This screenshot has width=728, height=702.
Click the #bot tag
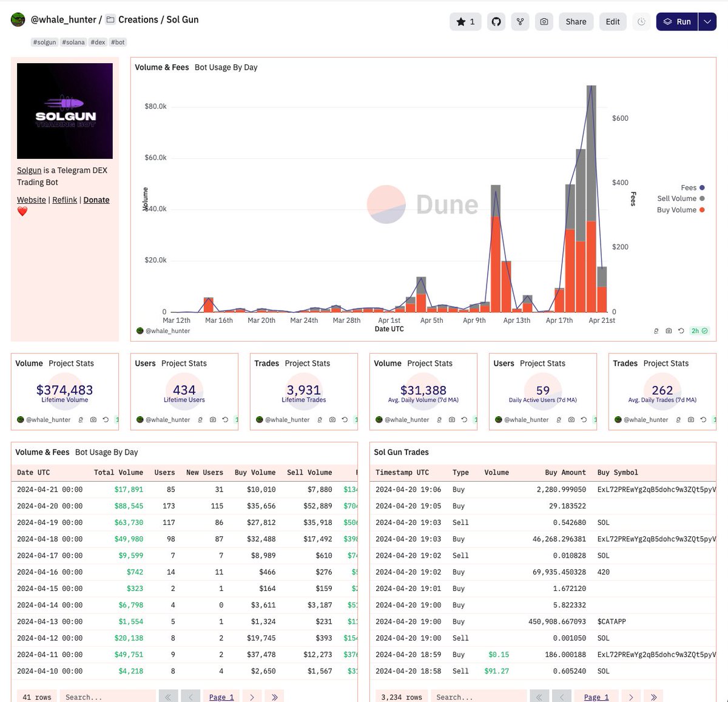click(118, 42)
